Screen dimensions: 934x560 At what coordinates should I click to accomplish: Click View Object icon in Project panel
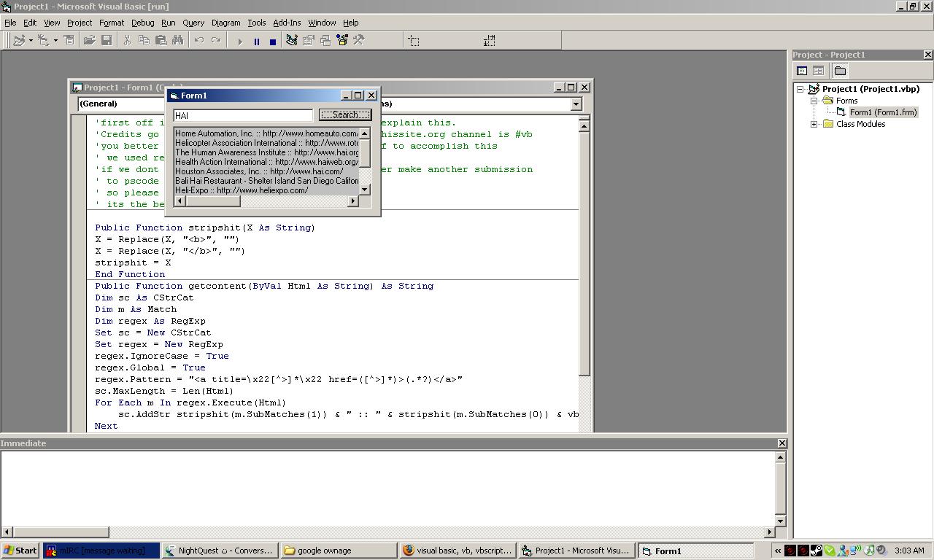[818, 71]
